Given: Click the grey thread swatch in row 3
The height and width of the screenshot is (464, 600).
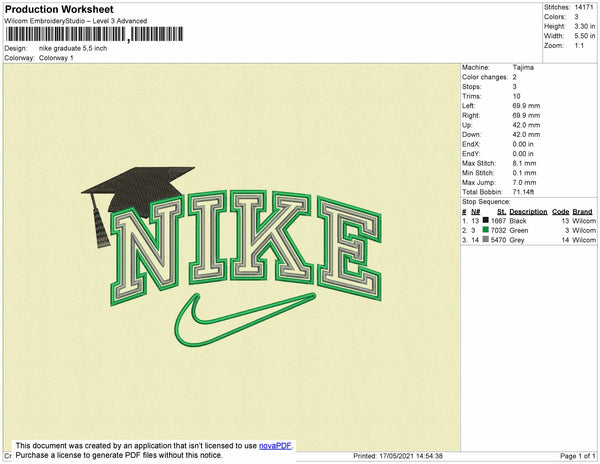Looking at the screenshot, I should [486, 239].
